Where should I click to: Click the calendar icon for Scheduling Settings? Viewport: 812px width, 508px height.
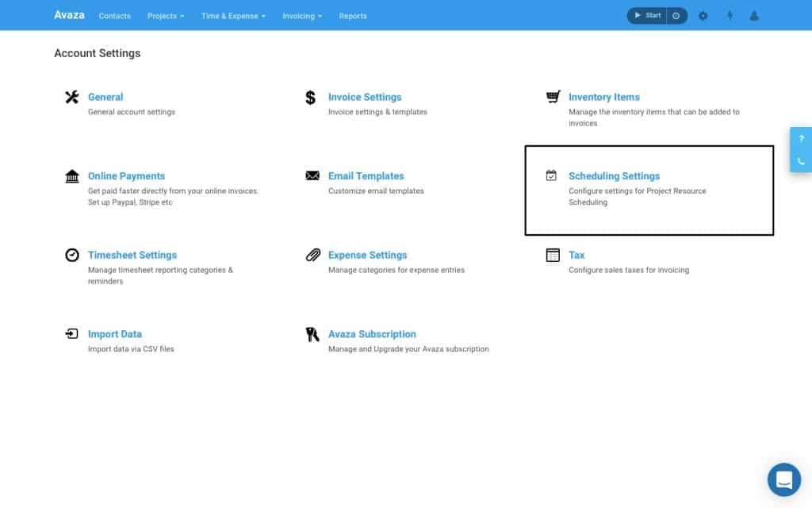pyautogui.click(x=552, y=175)
